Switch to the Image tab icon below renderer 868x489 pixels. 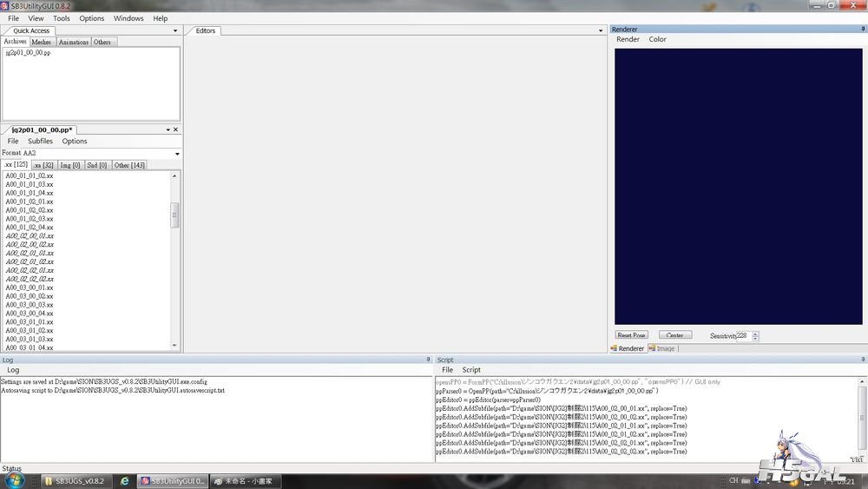[x=661, y=348]
